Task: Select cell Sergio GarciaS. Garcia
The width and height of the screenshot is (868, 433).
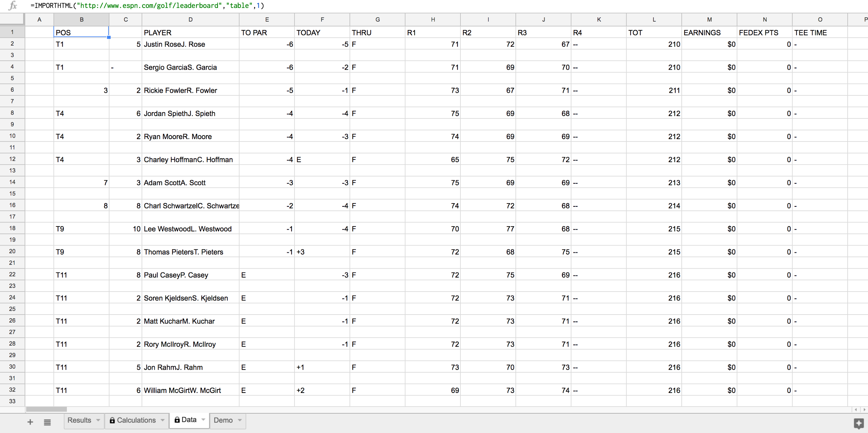Action: [x=190, y=67]
